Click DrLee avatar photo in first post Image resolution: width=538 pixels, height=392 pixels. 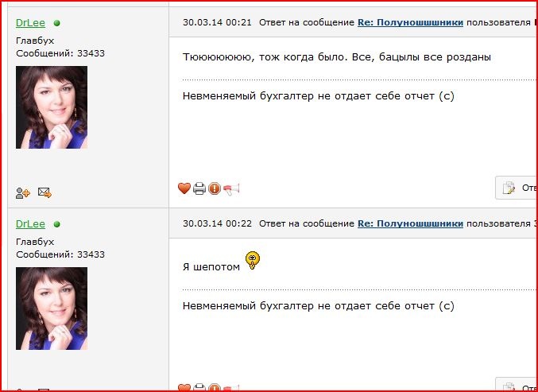pos(52,107)
